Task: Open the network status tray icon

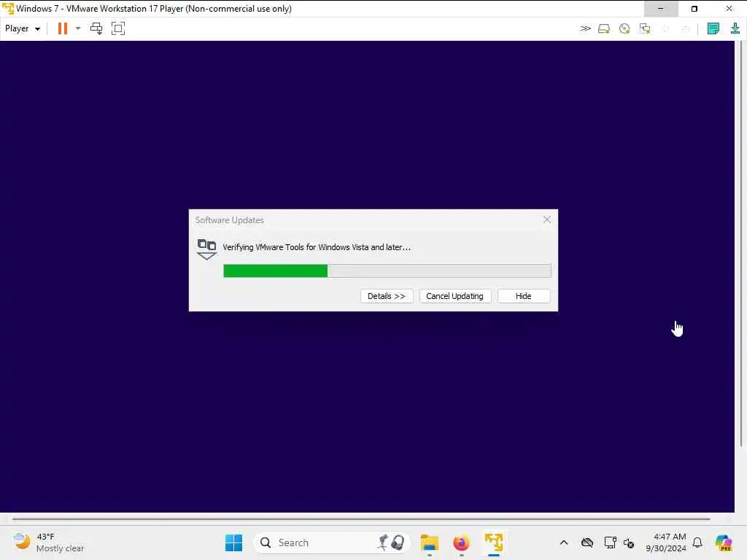Action: [610, 542]
